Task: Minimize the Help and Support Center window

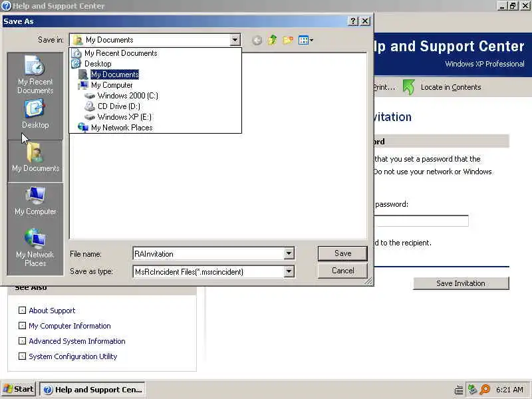Action: (x=503, y=6)
